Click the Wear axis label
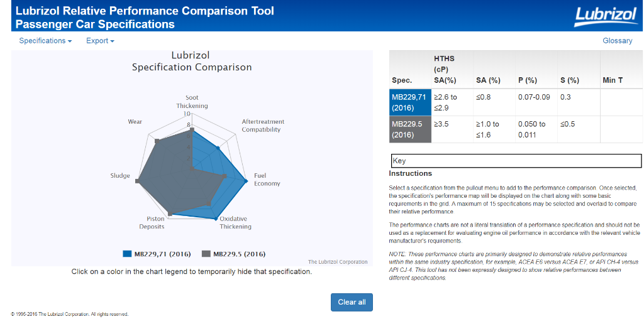644x319 pixels. [x=135, y=122]
